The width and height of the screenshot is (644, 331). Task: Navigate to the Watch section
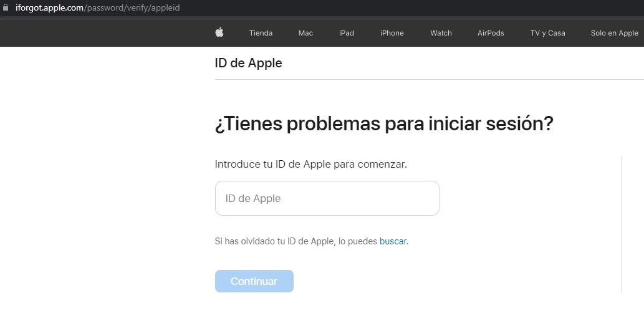[x=441, y=33]
